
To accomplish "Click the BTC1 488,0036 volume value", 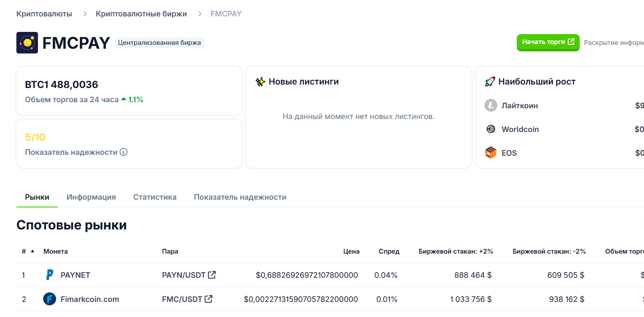I will coord(62,85).
